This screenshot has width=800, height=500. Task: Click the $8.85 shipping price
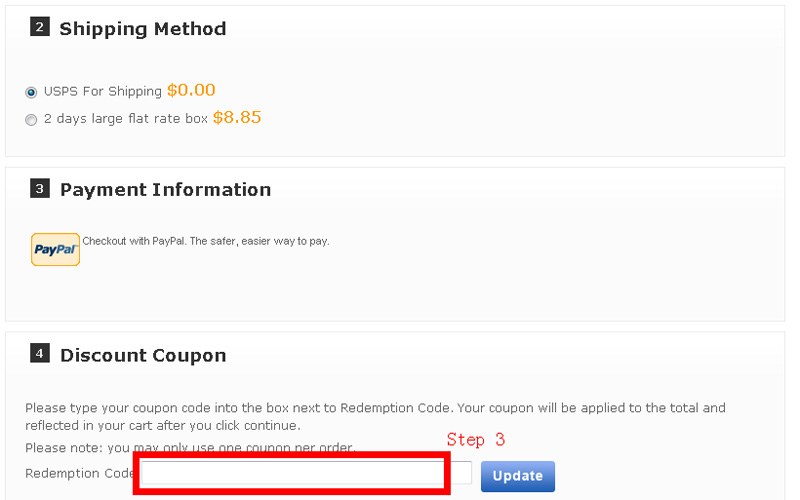click(x=237, y=117)
